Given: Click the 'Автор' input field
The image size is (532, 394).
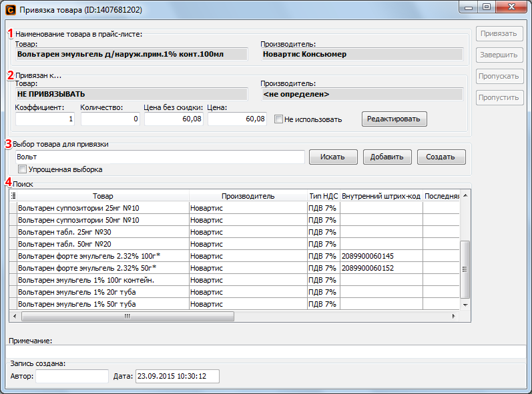Looking at the screenshot, I should click(72, 377).
